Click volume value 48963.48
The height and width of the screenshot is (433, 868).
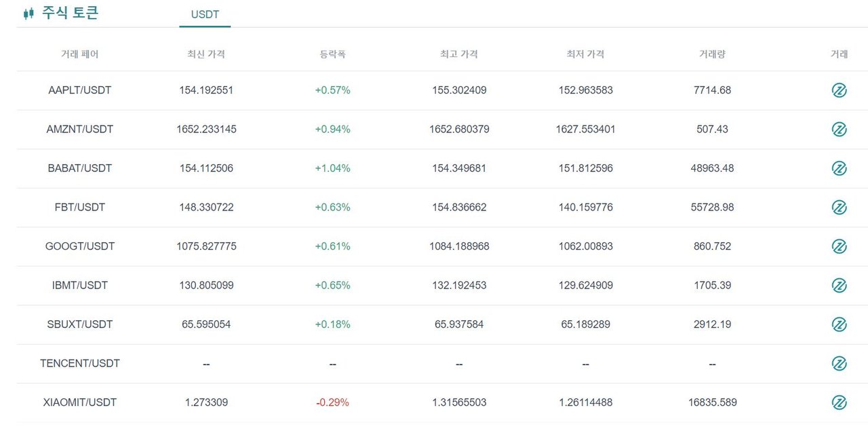712,168
